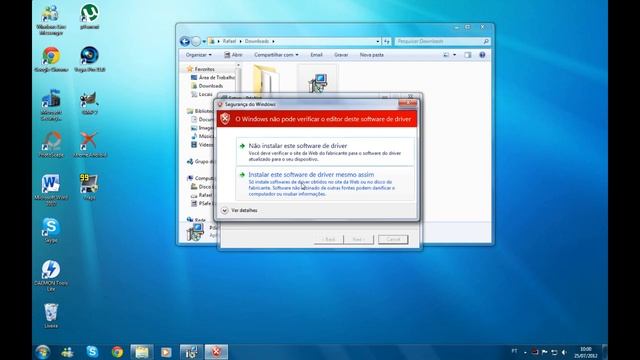Click the search Downloads field
This screenshot has width=640, height=360.
pos(442,41)
